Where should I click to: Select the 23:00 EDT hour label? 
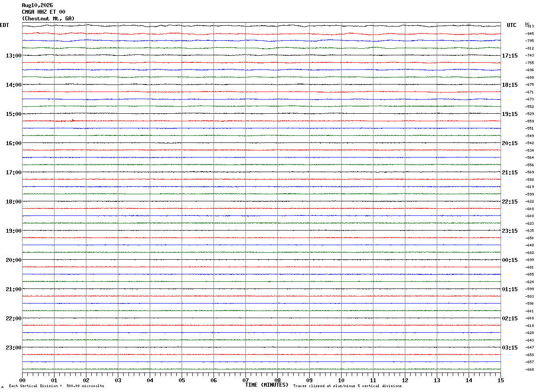pos(13,348)
